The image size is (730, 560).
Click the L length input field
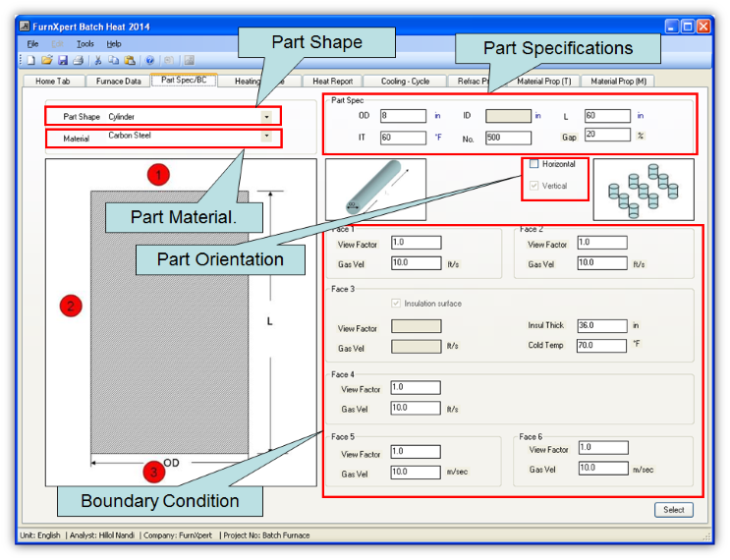(607, 116)
